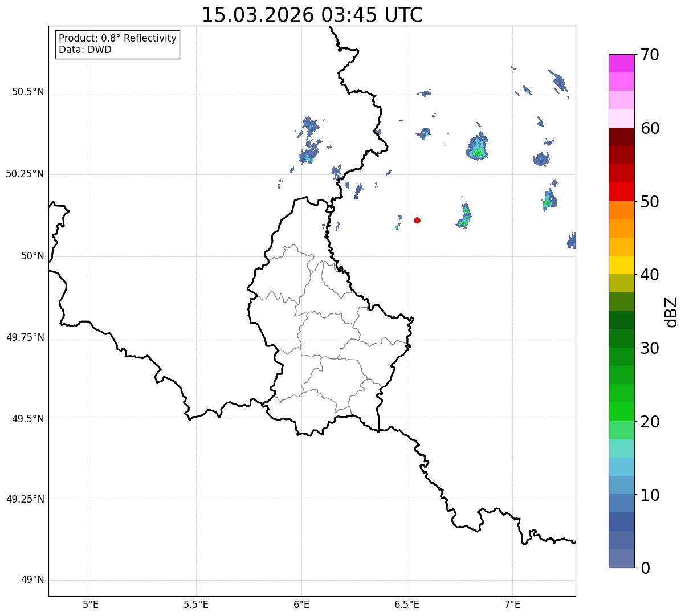Click the colorbar tick label 30
Image resolution: width=685 pixels, height=616 pixels.
click(x=650, y=348)
